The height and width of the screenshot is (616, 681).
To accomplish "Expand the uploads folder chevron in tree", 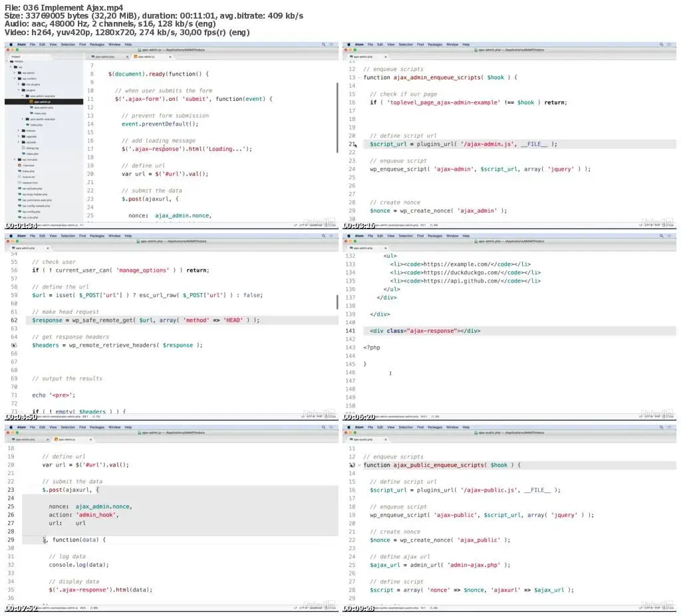I will coord(19,142).
